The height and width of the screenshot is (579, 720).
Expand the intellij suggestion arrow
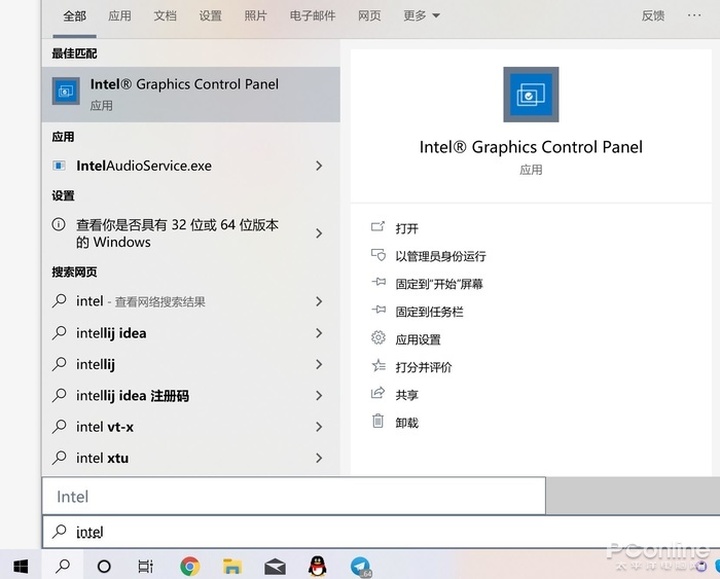[x=319, y=364]
